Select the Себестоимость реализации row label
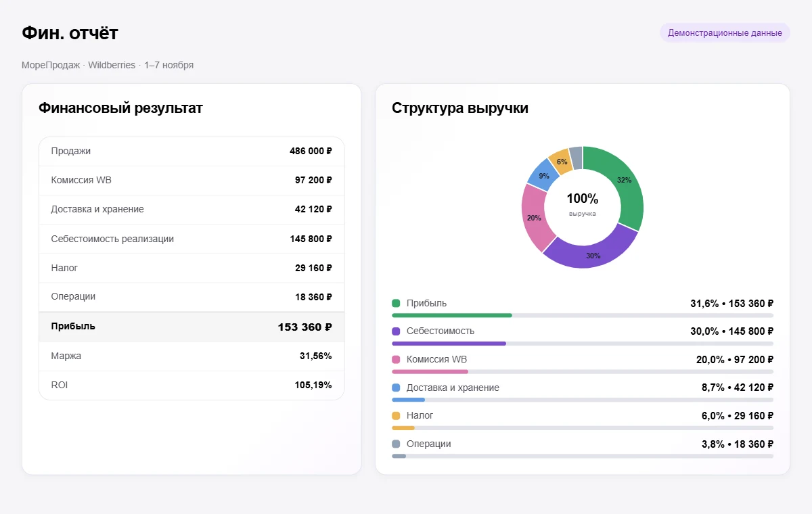The width and height of the screenshot is (812, 514). [112, 239]
